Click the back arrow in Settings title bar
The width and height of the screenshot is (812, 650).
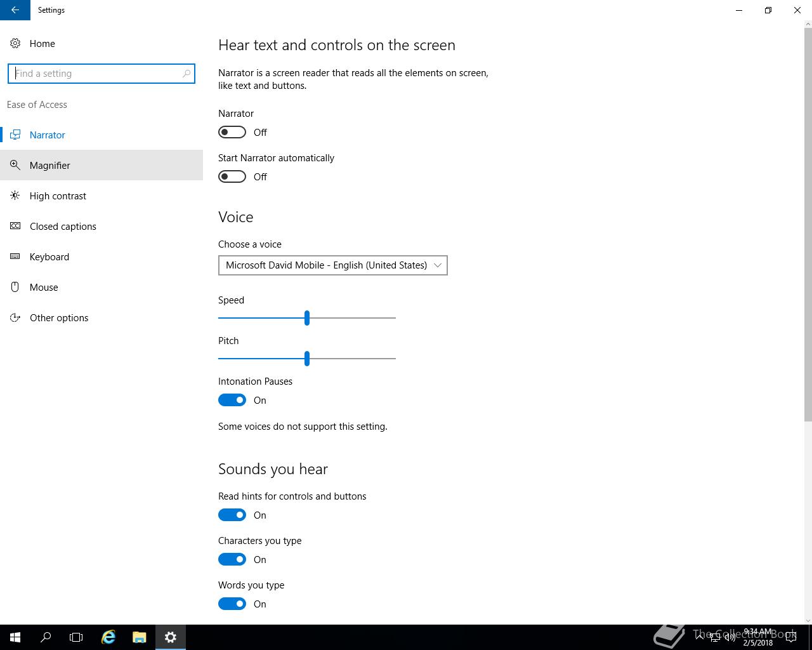point(15,10)
